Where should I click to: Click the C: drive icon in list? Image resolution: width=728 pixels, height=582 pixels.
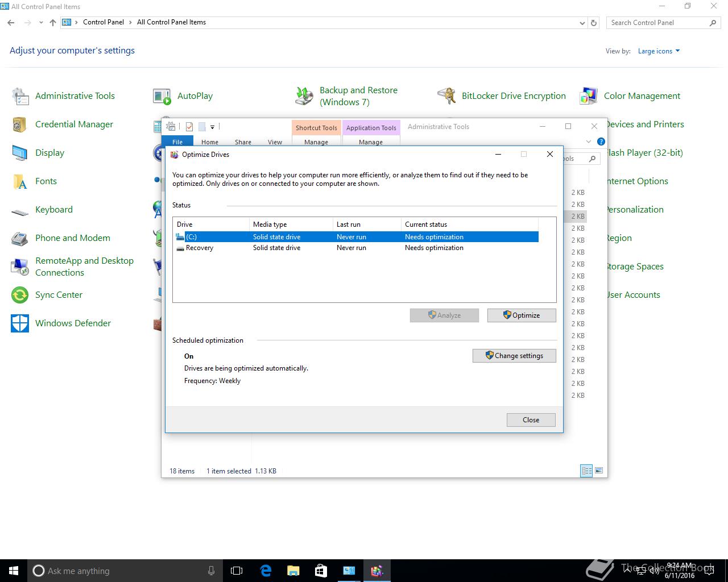coord(180,237)
